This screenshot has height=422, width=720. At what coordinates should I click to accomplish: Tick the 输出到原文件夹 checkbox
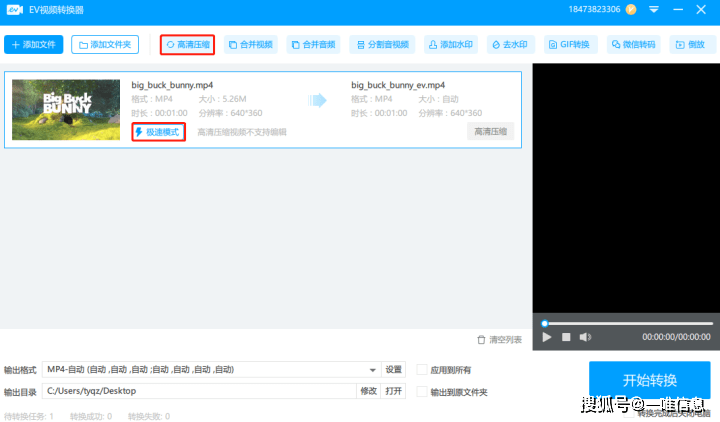422,392
